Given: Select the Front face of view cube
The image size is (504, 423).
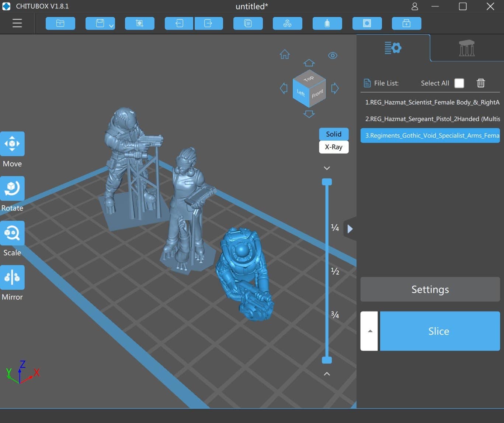Looking at the screenshot, I should tap(317, 94).
